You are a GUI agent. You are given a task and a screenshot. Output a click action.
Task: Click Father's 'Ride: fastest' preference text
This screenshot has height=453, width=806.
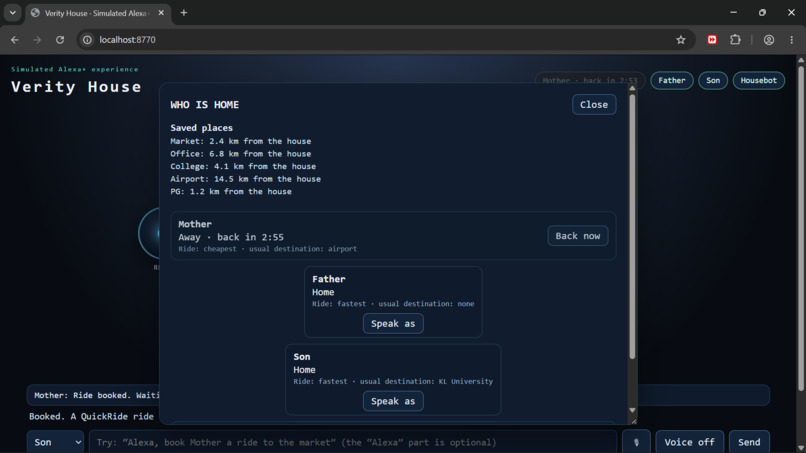pyautogui.click(x=339, y=304)
